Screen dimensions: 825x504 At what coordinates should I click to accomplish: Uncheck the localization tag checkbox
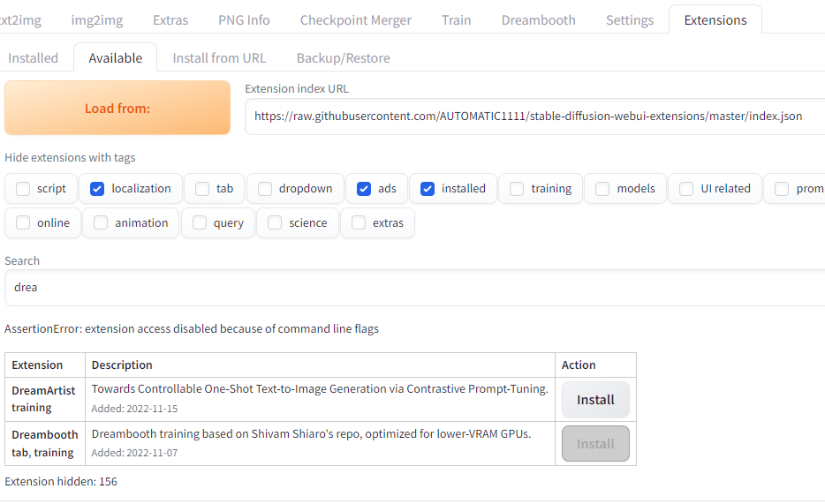[x=97, y=189]
